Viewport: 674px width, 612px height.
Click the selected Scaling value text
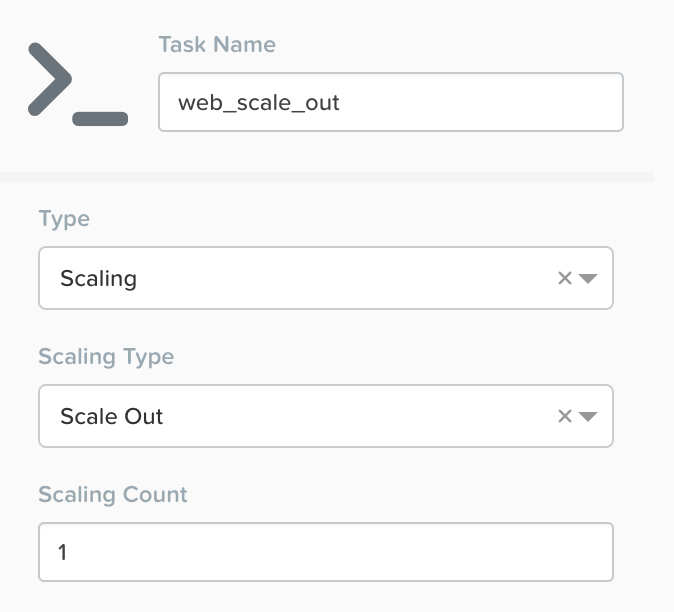pos(98,279)
